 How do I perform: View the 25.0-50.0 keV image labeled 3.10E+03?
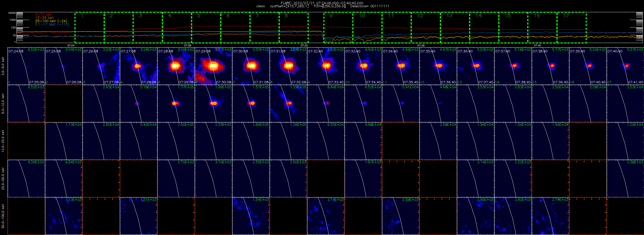(213, 178)
